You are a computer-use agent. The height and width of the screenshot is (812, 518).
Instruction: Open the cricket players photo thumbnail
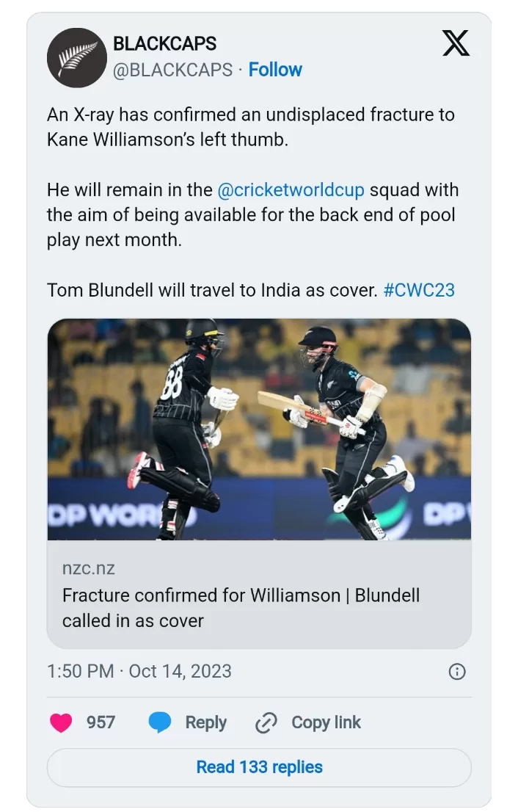259,429
